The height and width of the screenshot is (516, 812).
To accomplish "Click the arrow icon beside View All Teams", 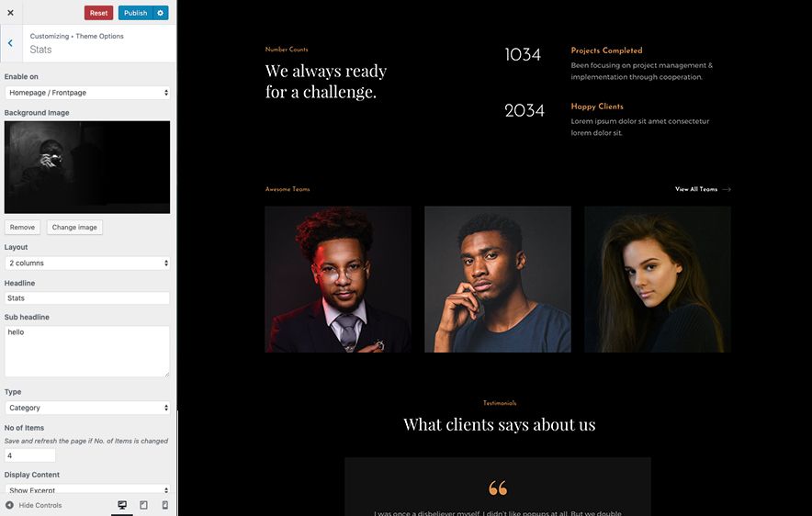I will click(x=727, y=189).
